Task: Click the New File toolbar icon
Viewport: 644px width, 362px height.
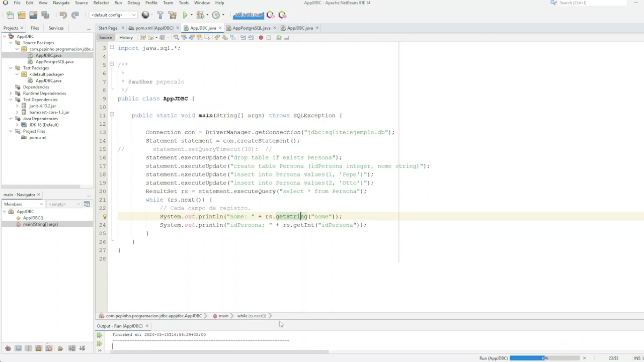Action: pyautogui.click(x=10, y=15)
